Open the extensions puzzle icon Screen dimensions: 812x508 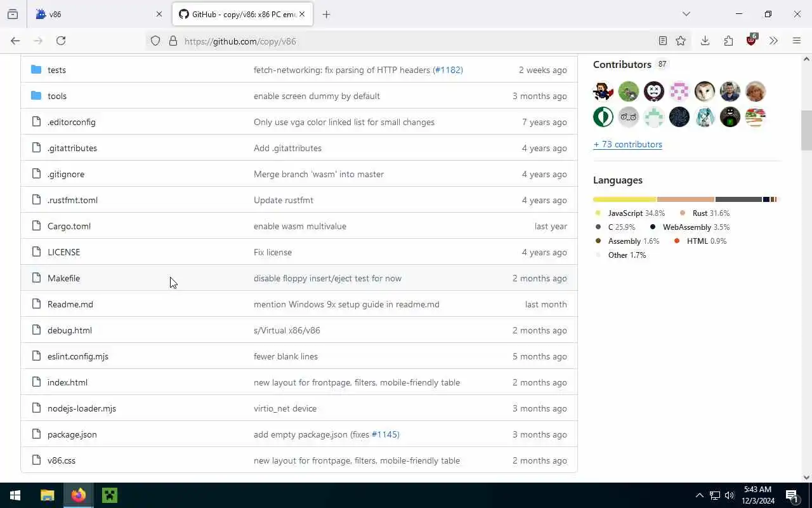pyautogui.click(x=728, y=41)
